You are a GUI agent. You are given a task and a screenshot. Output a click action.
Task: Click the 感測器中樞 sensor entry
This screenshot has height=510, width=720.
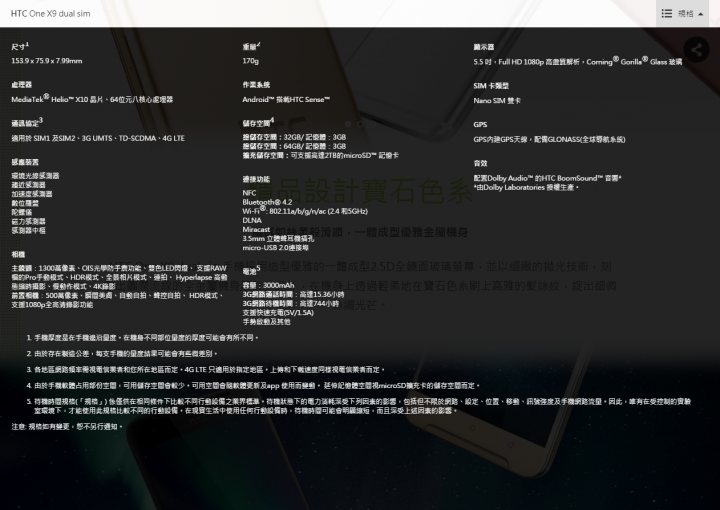(28, 230)
